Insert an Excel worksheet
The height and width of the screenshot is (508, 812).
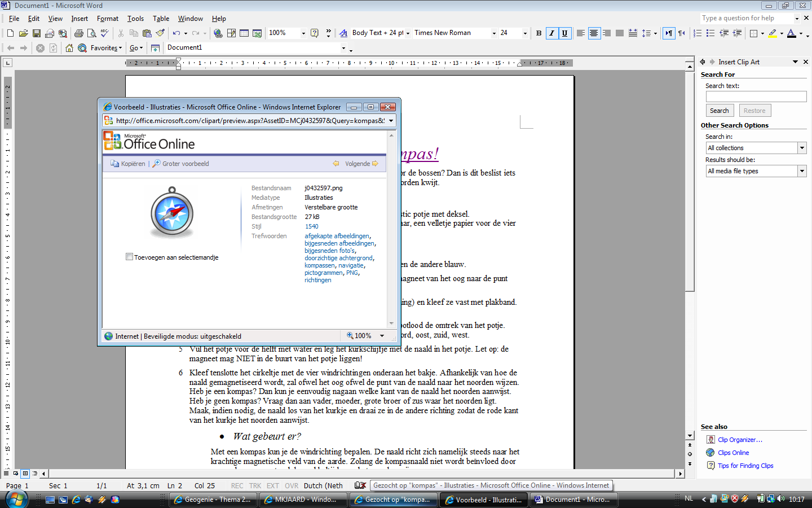pyautogui.click(x=257, y=33)
